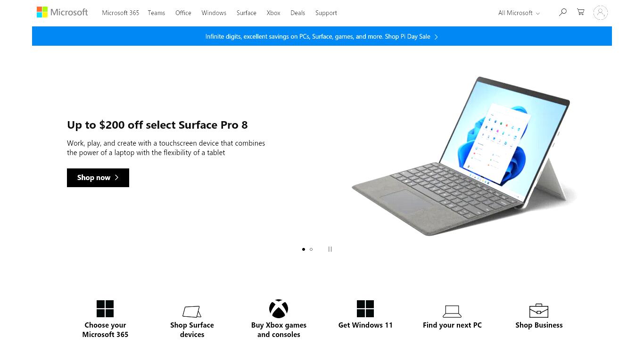Screen dimensions: 644x362
Task: Click the chevron on Pi Day Sale banner
Action: pos(436,37)
